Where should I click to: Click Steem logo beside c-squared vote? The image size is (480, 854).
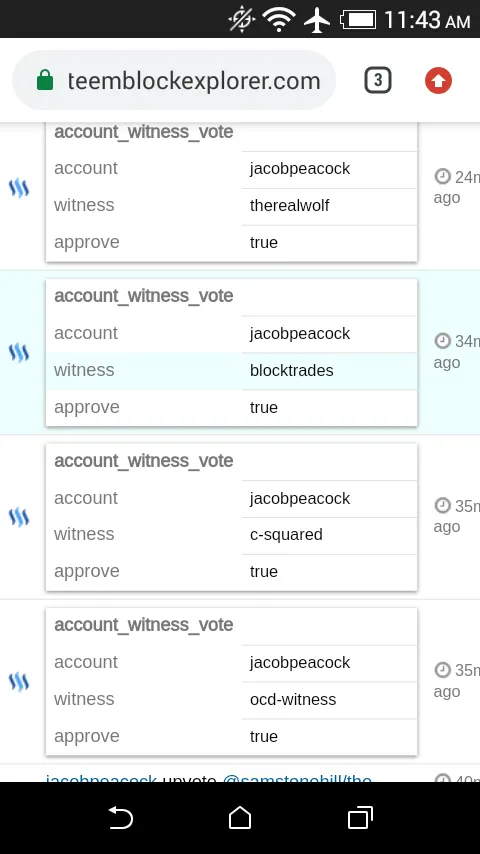(19, 517)
